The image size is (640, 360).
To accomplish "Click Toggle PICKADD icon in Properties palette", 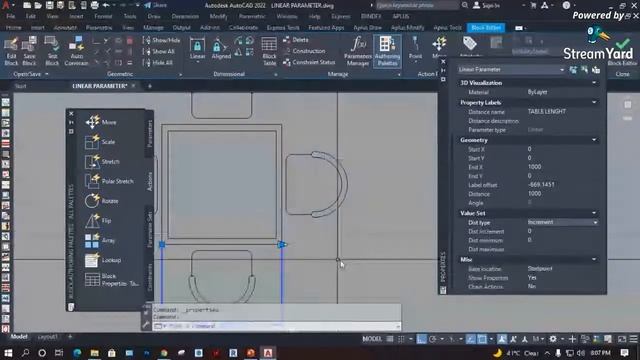I will point(573,70).
